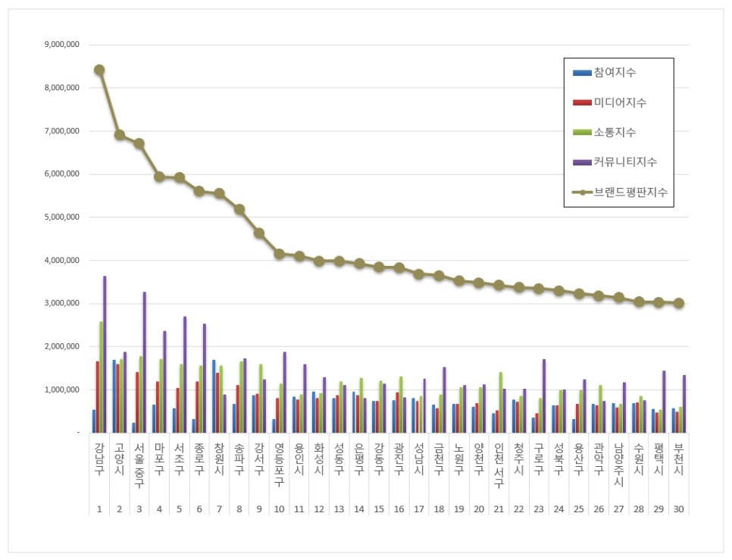Click the purple 커뮤니티지수 legend swatch
This screenshot has width=732, height=560.
click(x=582, y=162)
